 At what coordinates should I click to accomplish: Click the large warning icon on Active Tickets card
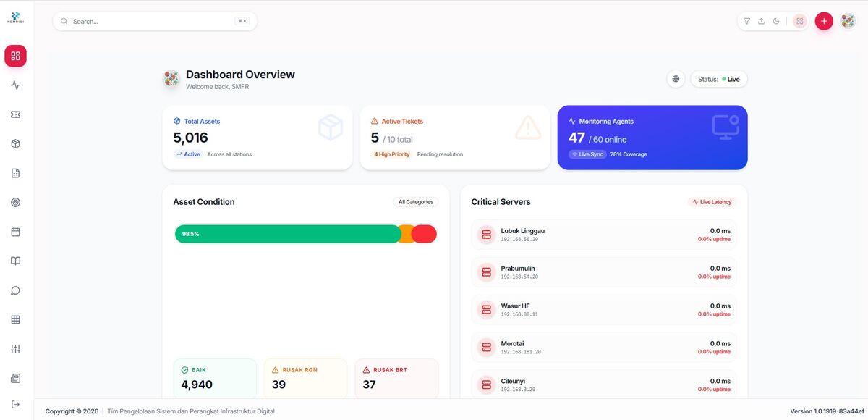(x=528, y=127)
